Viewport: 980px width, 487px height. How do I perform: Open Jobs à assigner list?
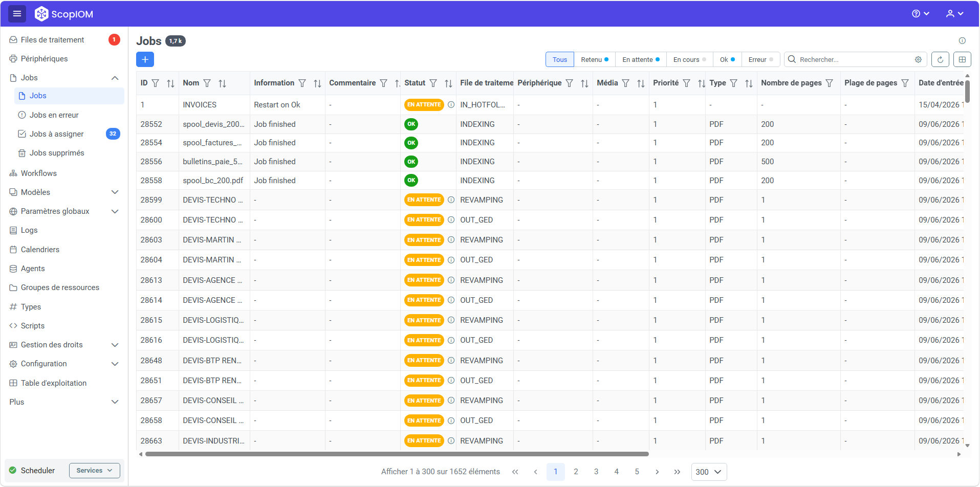[69, 134]
